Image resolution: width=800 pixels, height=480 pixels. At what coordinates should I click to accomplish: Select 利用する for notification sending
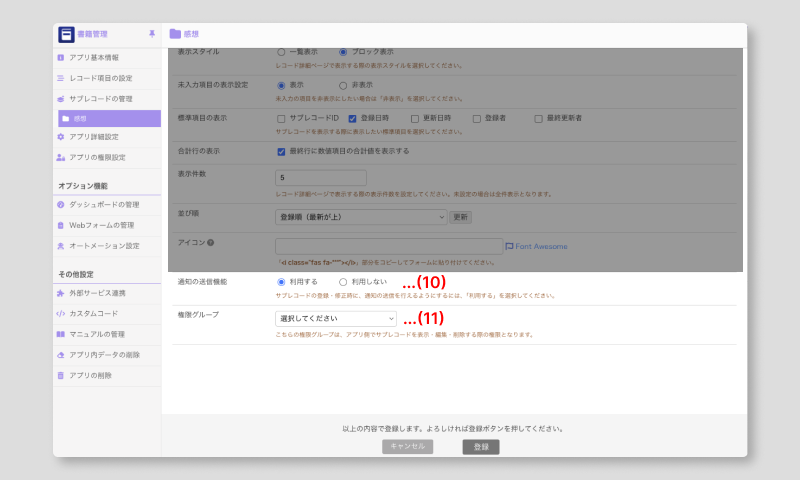tap(281, 282)
